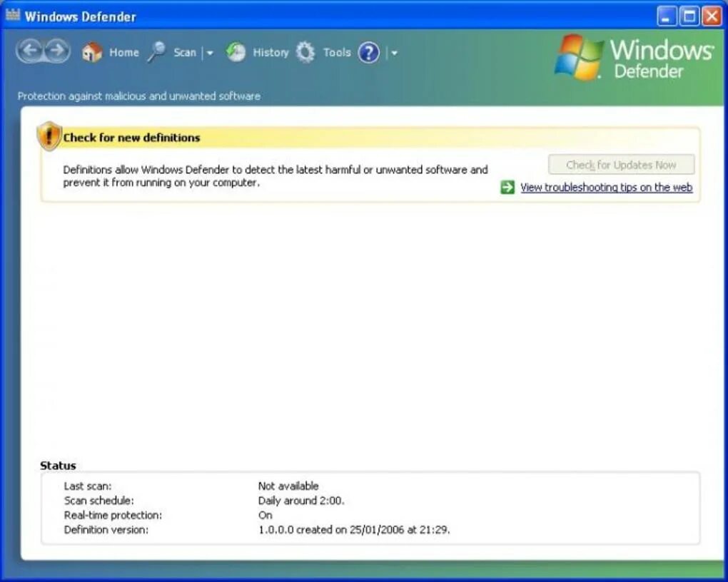Click the 'Not available' value
This screenshot has height=582, width=728.
(x=288, y=486)
